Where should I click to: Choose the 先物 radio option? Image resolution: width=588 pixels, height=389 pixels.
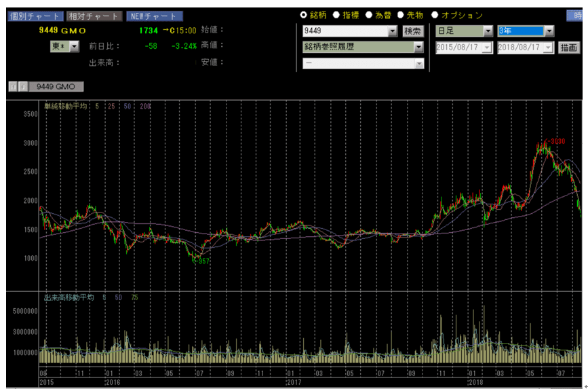pyautogui.click(x=401, y=15)
